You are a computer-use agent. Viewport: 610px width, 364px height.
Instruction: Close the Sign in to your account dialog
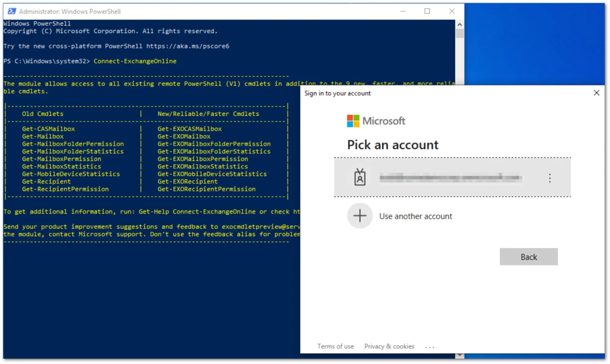pos(597,93)
